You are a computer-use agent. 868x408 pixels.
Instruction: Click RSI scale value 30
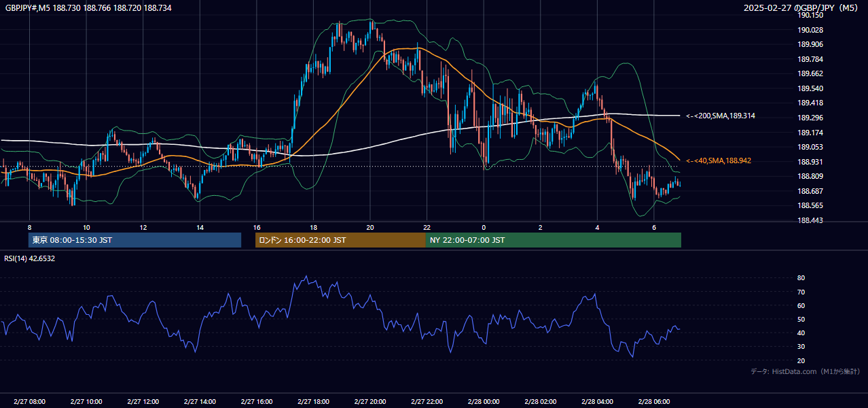[801, 347]
